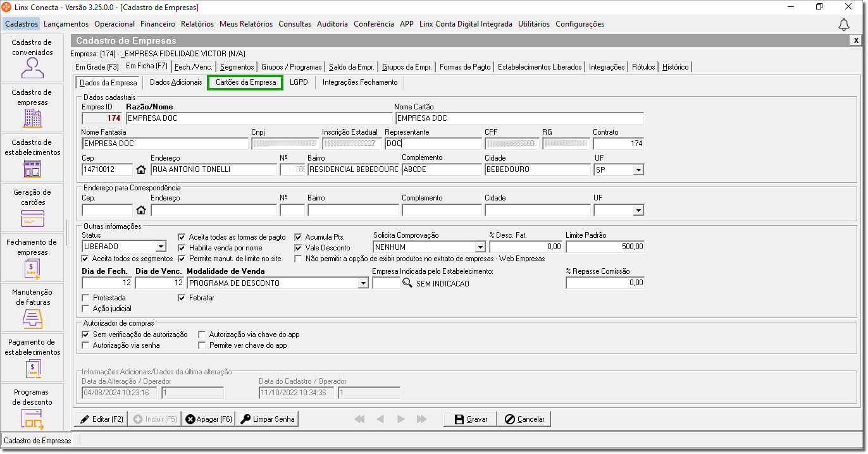Open Solicita Comprovação dropdown showing NENHUM
The height and width of the screenshot is (454, 868).
480,247
